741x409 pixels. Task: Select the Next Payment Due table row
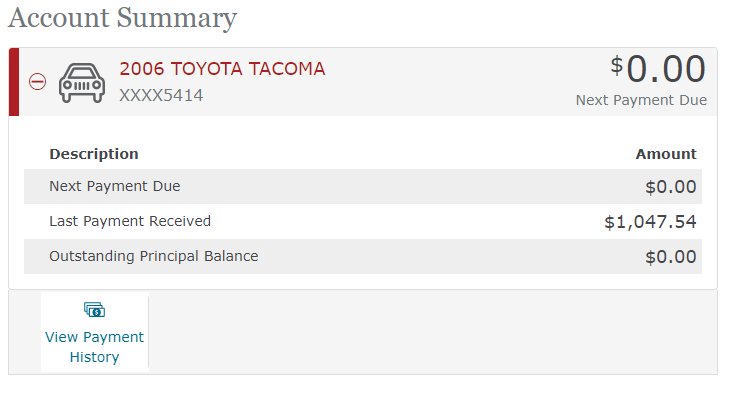click(363, 186)
